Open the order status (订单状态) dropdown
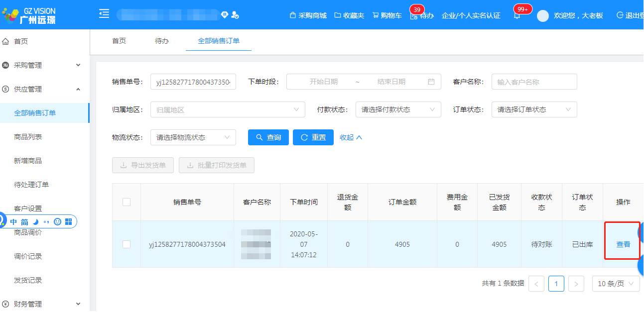This screenshot has height=312, width=644. 534,109
